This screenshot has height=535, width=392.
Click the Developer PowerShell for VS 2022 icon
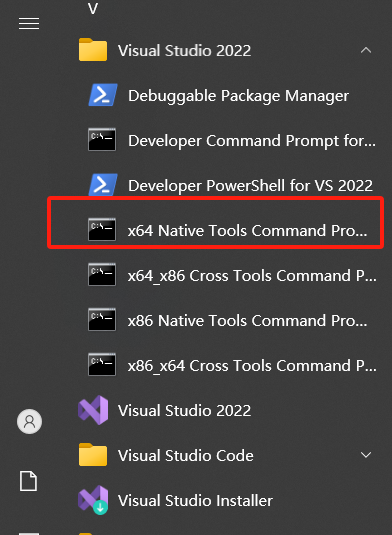point(103,185)
